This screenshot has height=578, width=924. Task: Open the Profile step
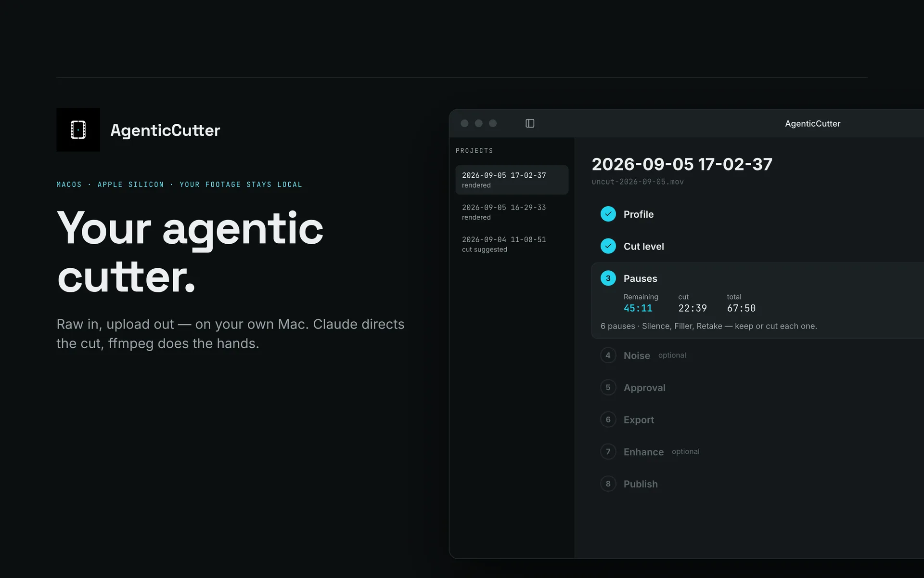pyautogui.click(x=639, y=214)
